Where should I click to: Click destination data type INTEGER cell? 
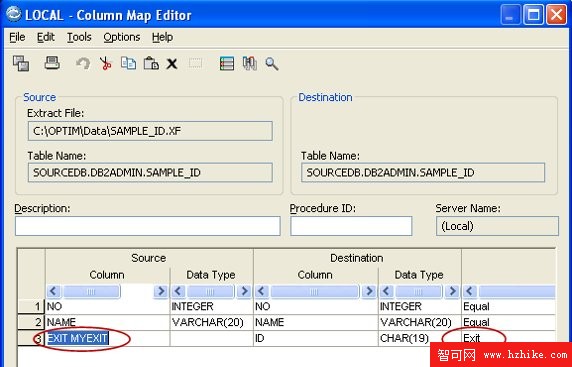tap(420, 306)
